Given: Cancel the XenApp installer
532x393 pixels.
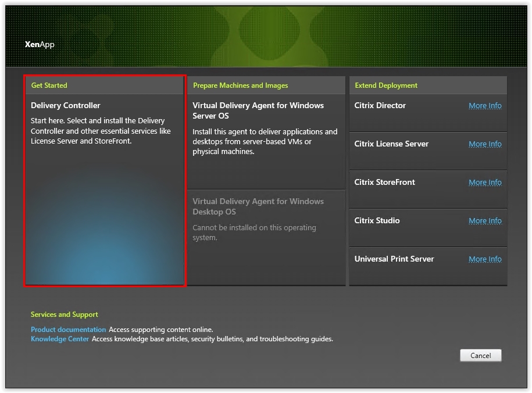Looking at the screenshot, I should (480, 355).
